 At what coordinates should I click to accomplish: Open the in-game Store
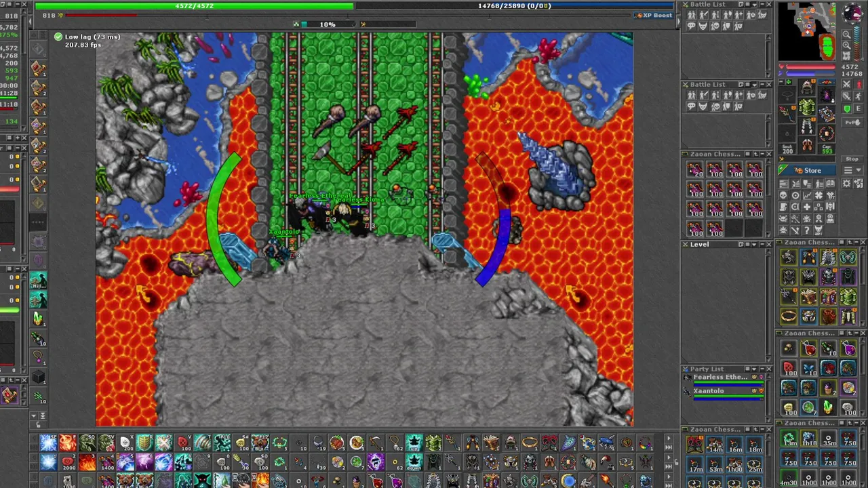pos(807,170)
